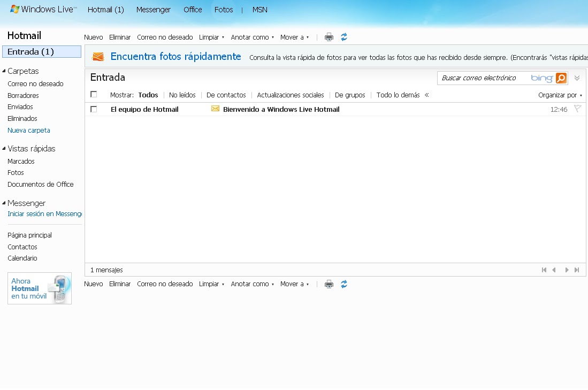
Task: Click the refresh icon in top toolbar
Action: [x=344, y=37]
